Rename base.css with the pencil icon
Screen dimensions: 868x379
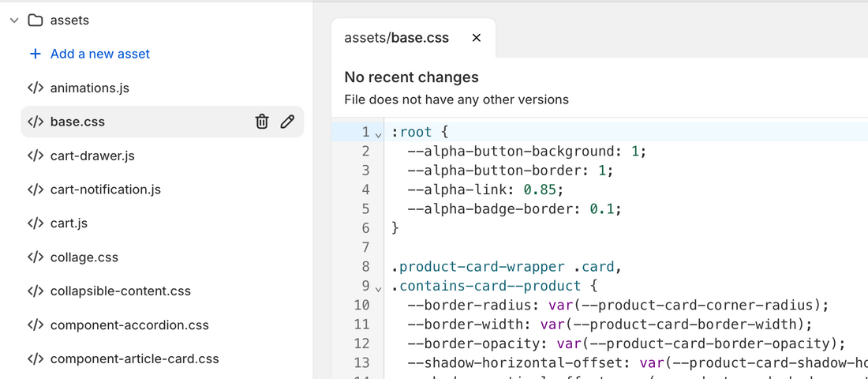click(x=287, y=122)
